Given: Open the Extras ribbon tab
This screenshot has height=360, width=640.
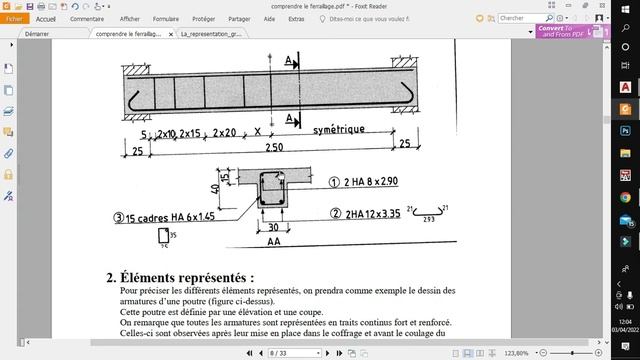Looking at the screenshot, I should [296, 19].
